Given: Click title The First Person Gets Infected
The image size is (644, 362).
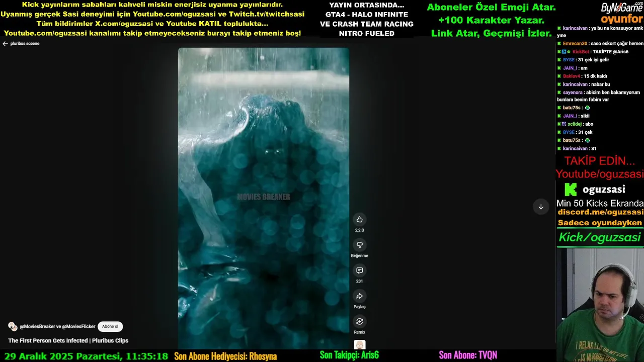Looking at the screenshot, I should pos(68,340).
